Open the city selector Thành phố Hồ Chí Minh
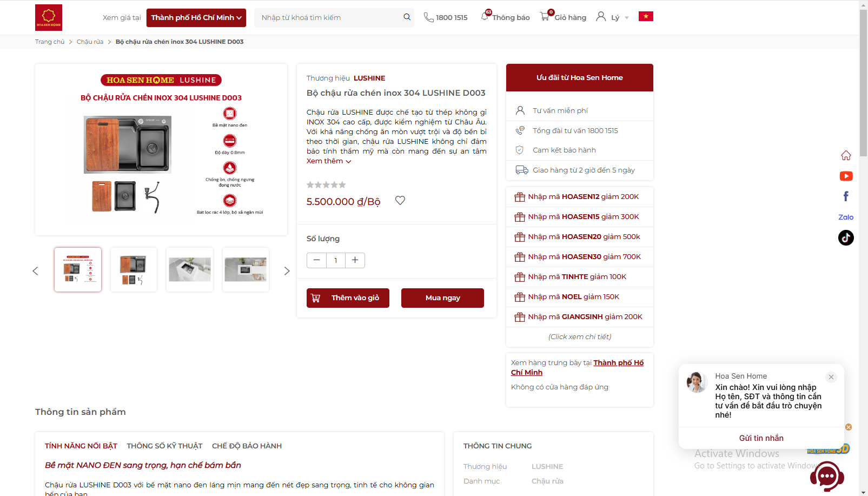Screen dimensions: 868x496 (x=196, y=18)
